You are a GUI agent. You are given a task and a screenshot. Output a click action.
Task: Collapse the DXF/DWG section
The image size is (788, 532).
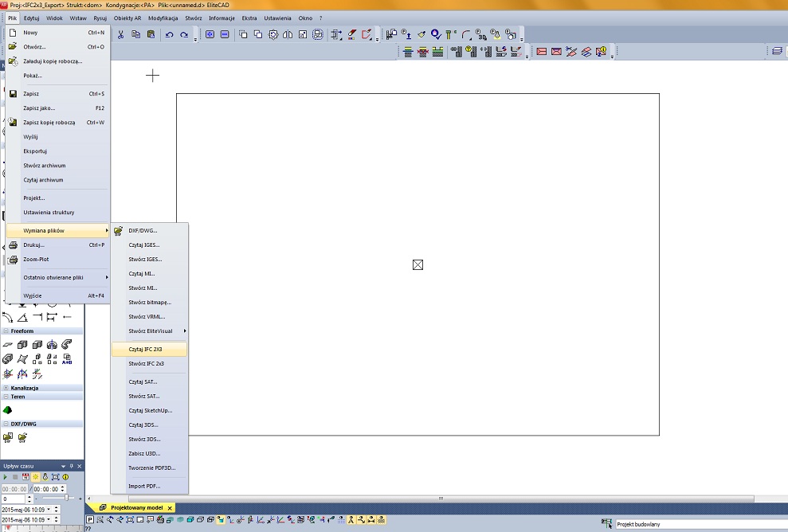point(6,424)
